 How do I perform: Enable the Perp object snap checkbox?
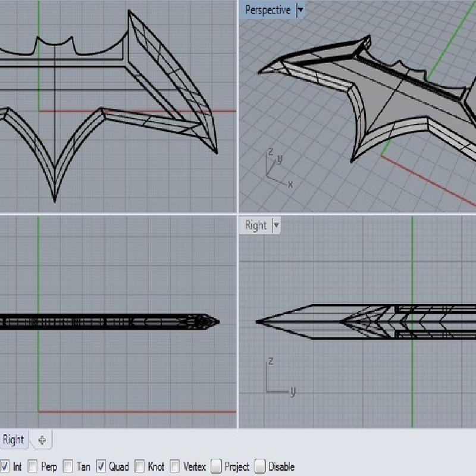[33, 466]
